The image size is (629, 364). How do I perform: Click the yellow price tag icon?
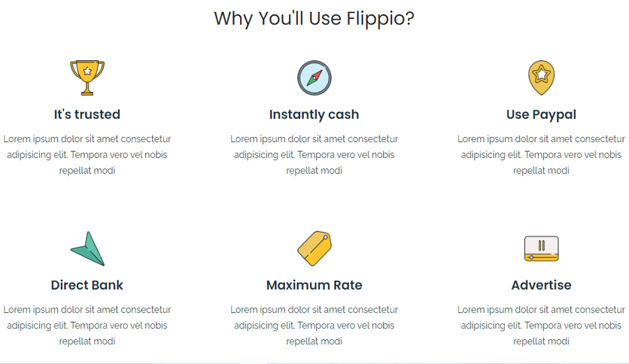click(314, 248)
